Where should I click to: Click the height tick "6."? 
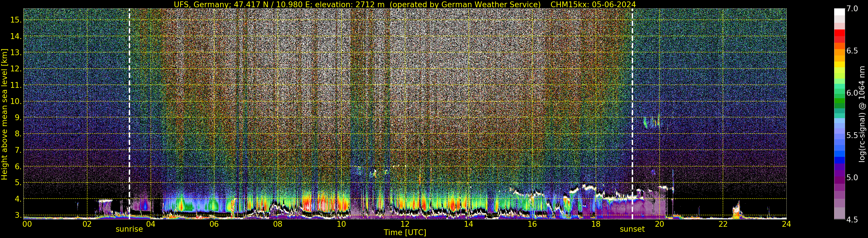point(18,166)
